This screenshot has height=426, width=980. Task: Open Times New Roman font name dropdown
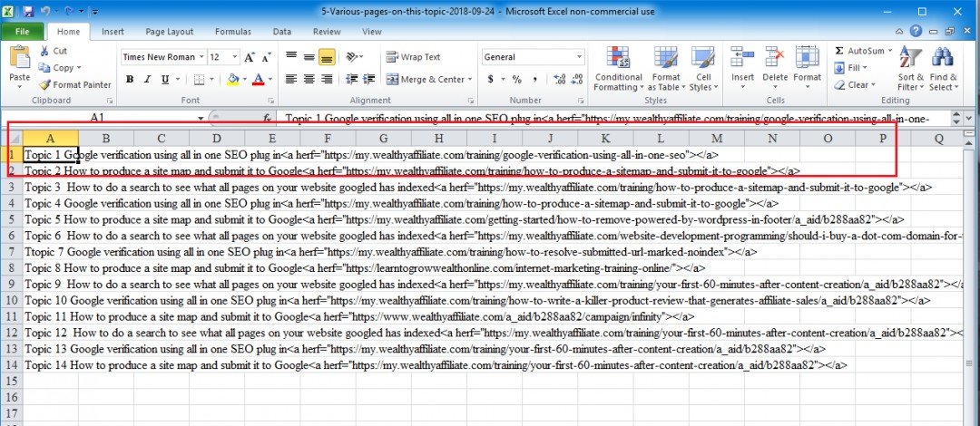201,57
